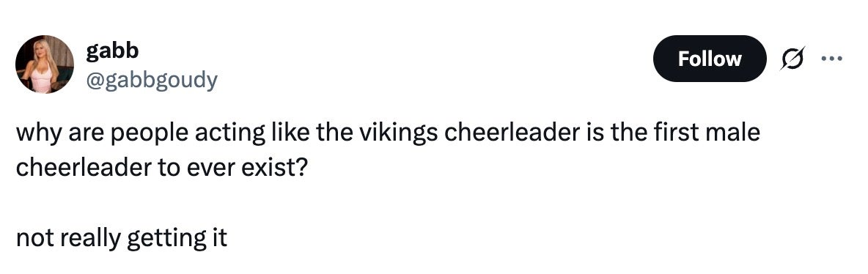Open the post via its first text line

point(388,135)
